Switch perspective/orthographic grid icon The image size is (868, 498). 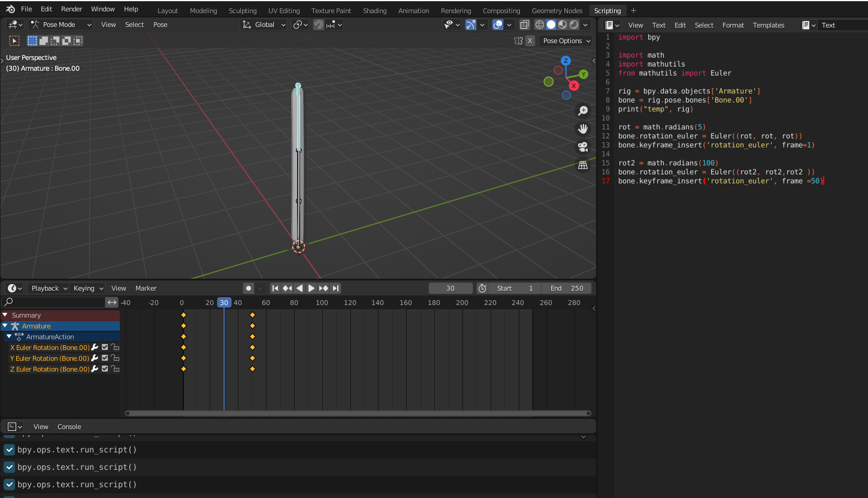click(582, 165)
